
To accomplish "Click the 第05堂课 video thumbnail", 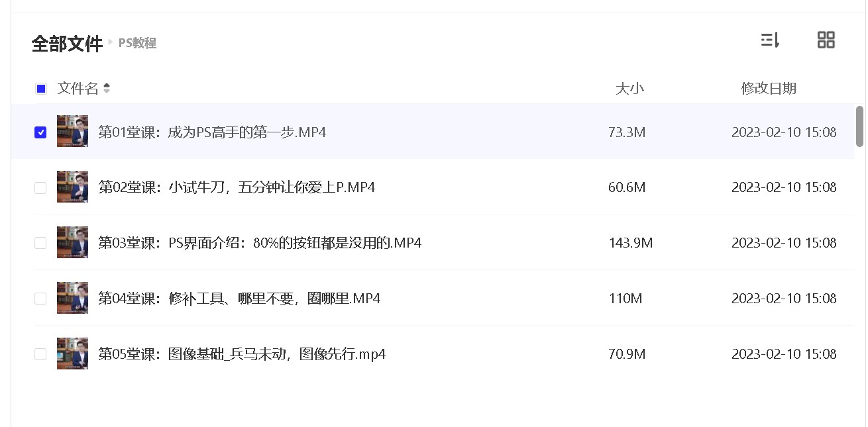I will (72, 353).
